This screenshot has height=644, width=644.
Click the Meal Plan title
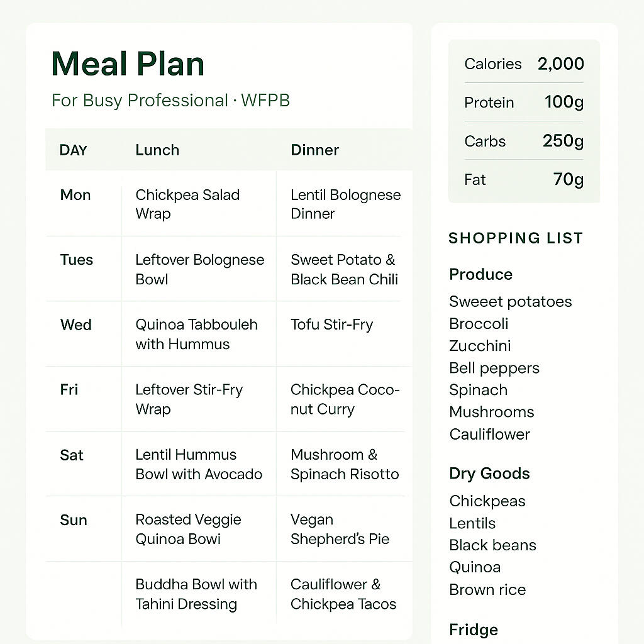[128, 64]
